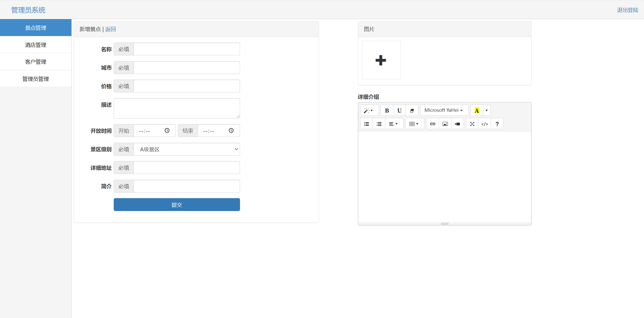The image size is (644, 318).
Task: Switch editor to code view
Action: (x=485, y=124)
